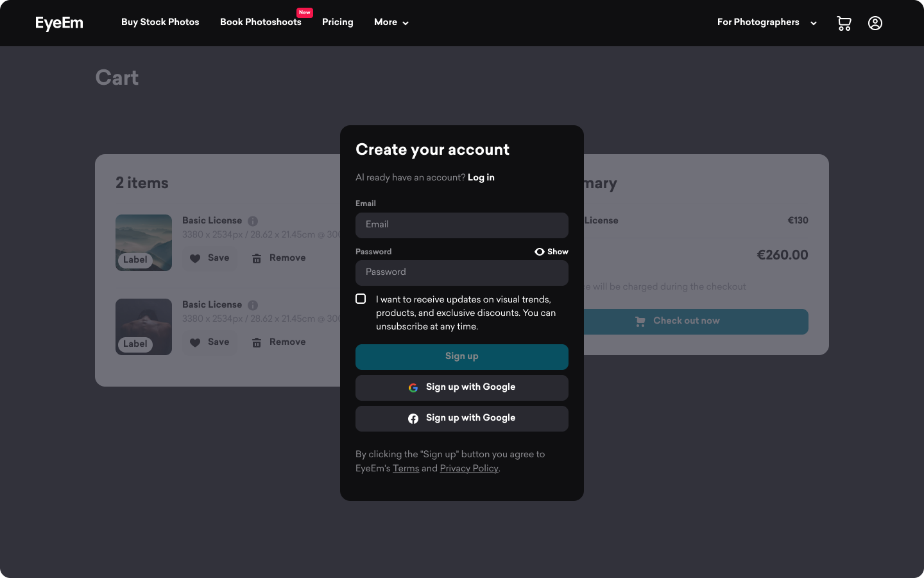Image resolution: width=924 pixels, height=578 pixels.
Task: Expand the More menu
Action: click(x=391, y=22)
